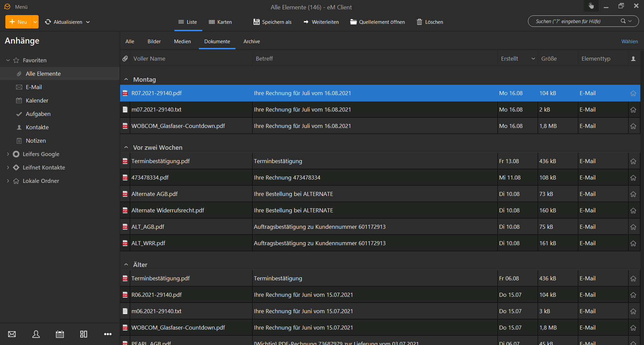Click the PDF icon of Alternate AGB.pdf
The width and height of the screenshot is (644, 345).
point(125,194)
